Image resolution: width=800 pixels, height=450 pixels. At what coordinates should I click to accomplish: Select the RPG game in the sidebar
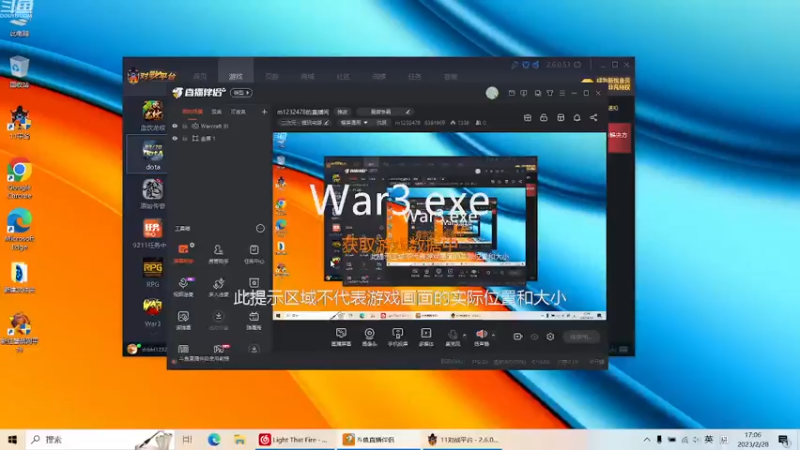[x=153, y=272]
